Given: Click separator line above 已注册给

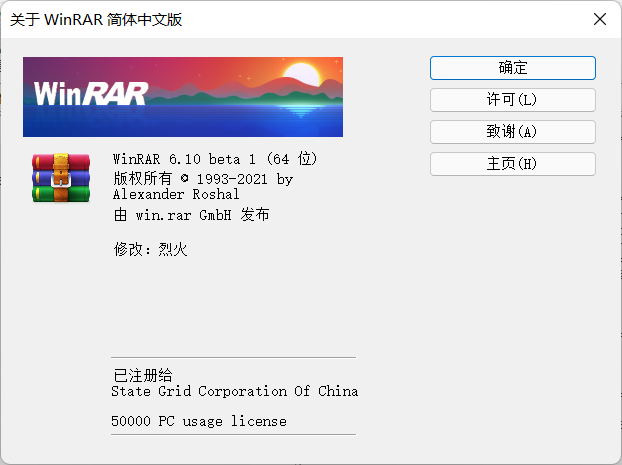Looking at the screenshot, I should [x=233, y=357].
